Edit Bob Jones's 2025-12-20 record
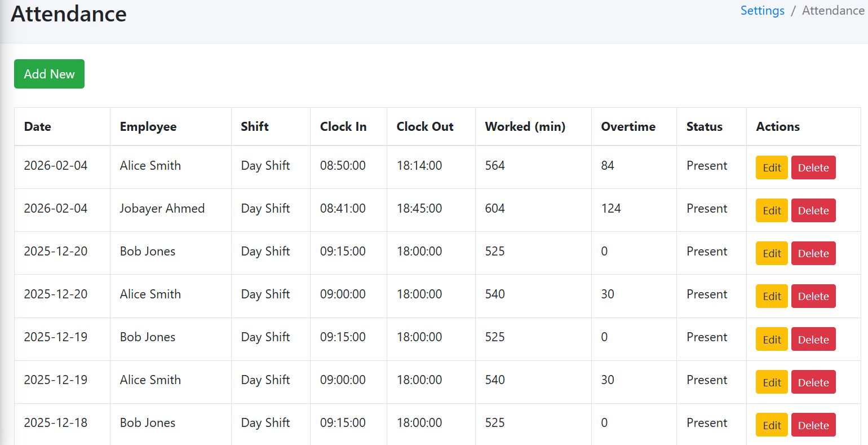This screenshot has width=868, height=445. (771, 253)
